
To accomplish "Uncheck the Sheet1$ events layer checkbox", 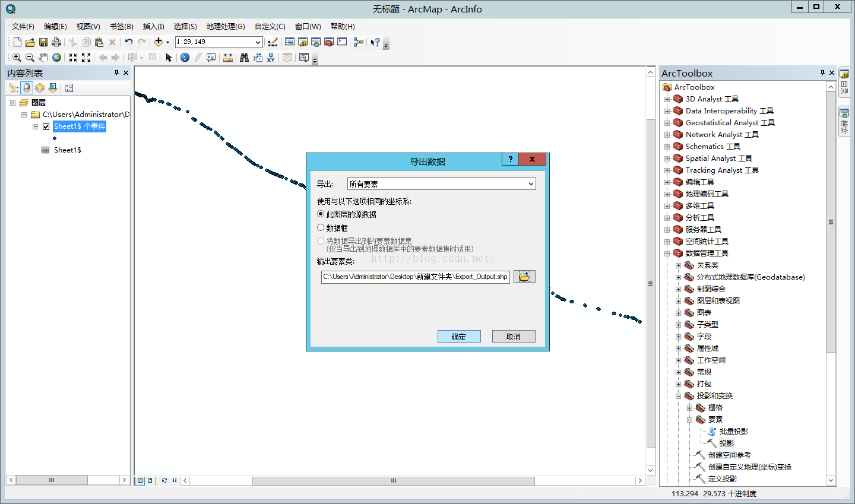I will pyautogui.click(x=46, y=126).
